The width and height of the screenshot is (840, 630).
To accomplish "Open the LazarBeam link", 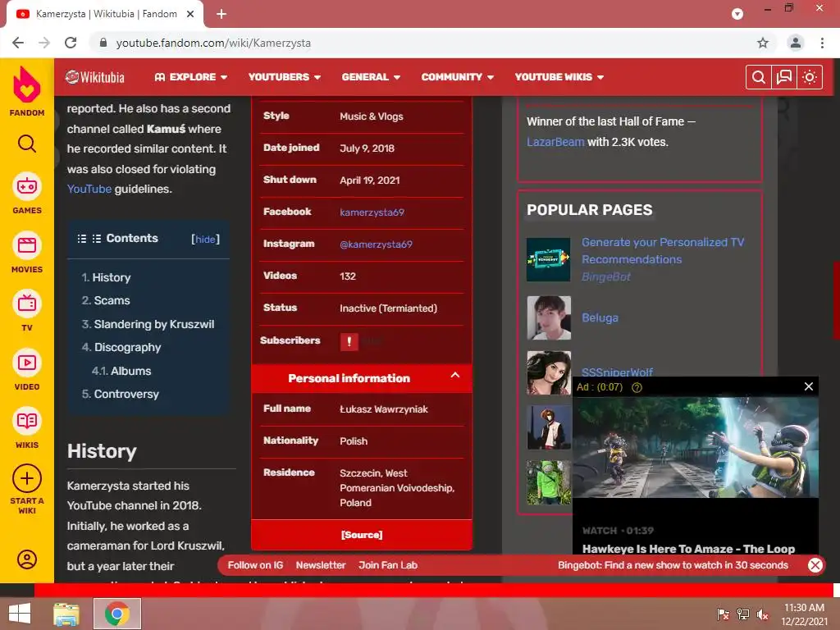I will [x=555, y=142].
